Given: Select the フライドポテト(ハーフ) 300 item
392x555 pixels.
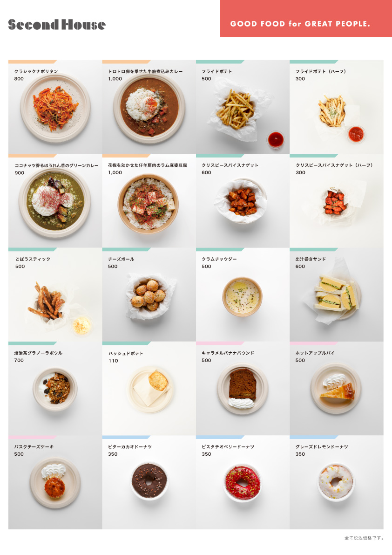Looking at the screenshot, I should click(x=337, y=107).
